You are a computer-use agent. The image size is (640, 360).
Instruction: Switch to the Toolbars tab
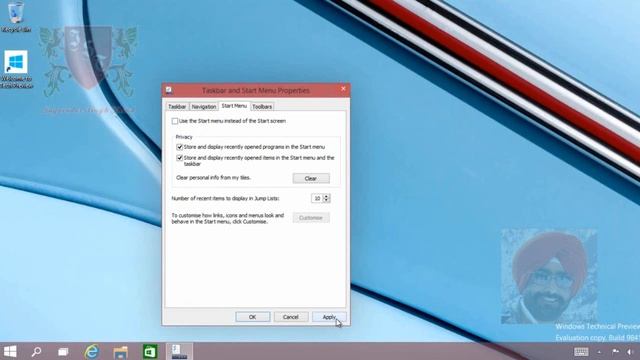pos(262,107)
